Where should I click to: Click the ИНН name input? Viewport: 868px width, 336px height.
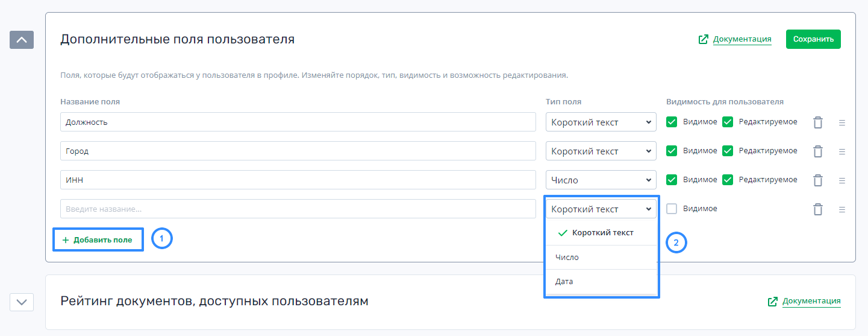coord(298,180)
